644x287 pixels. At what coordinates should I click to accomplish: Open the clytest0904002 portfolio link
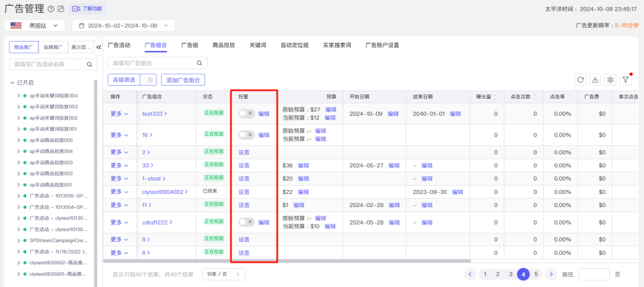tap(165, 192)
